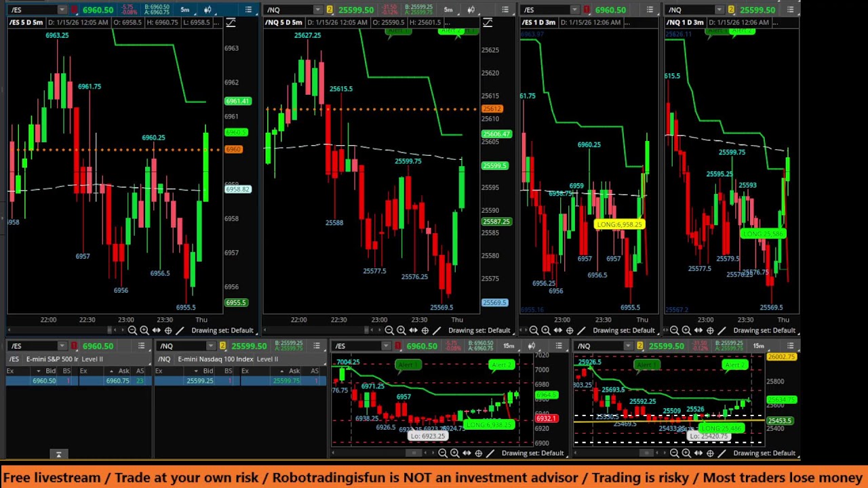Select pan arrows tool on /NQ 15m chart
This screenshot has width=868, height=488.
(x=698, y=453)
